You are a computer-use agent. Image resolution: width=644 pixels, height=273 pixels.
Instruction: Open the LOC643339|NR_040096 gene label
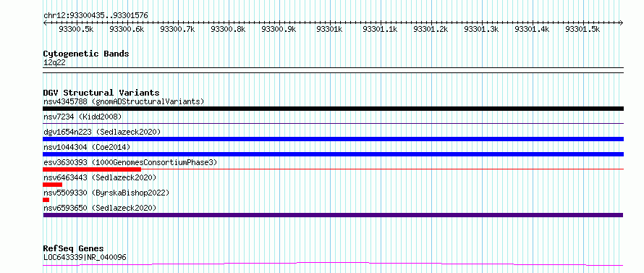(x=85, y=257)
